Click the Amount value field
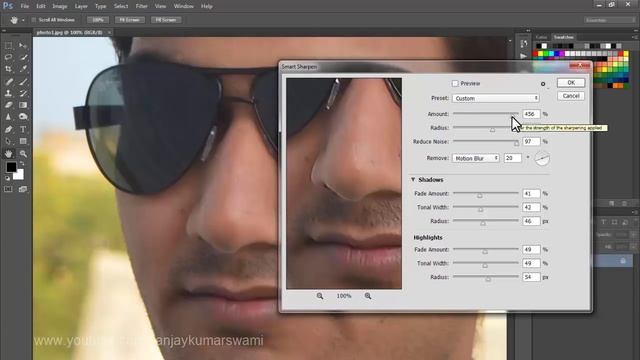Screen dimensions: 640x360 531,114
